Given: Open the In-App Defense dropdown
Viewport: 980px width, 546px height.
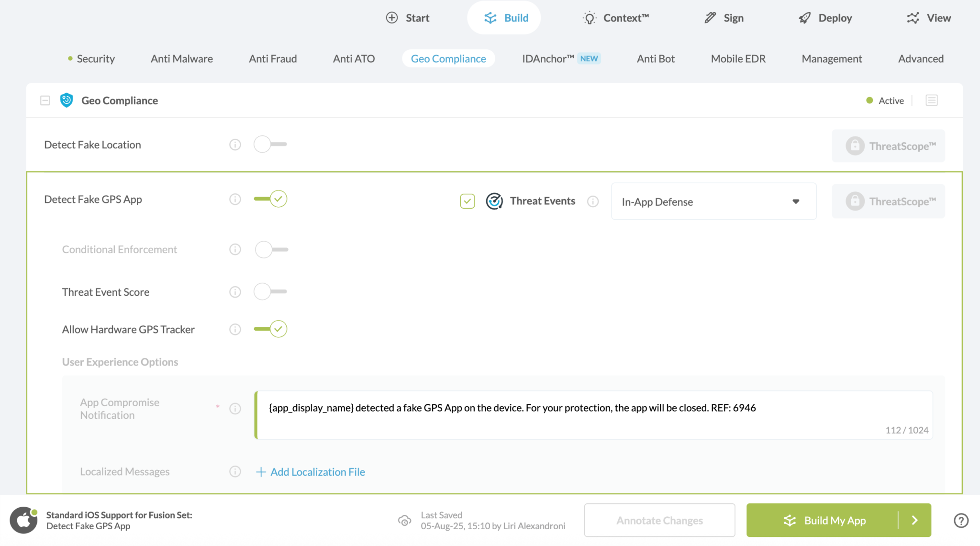Looking at the screenshot, I should point(713,201).
